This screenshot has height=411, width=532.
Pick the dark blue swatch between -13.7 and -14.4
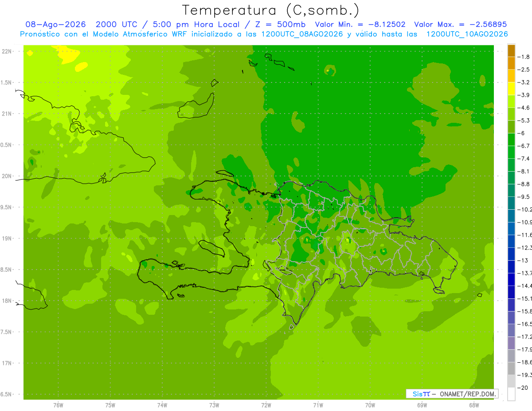511,279
